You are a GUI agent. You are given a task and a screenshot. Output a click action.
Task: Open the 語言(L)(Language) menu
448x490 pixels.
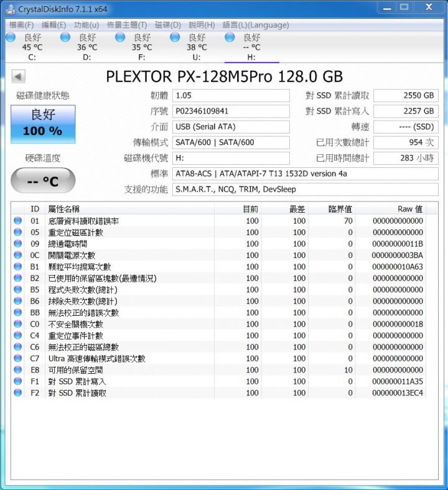point(256,25)
